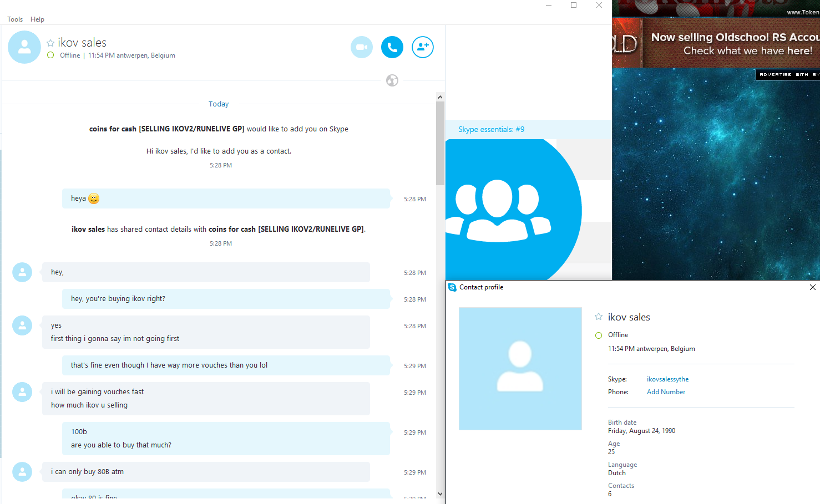The width and height of the screenshot is (820, 504).
Task: Click the smiley emoticon in 'heya' message
Action: 94,198
